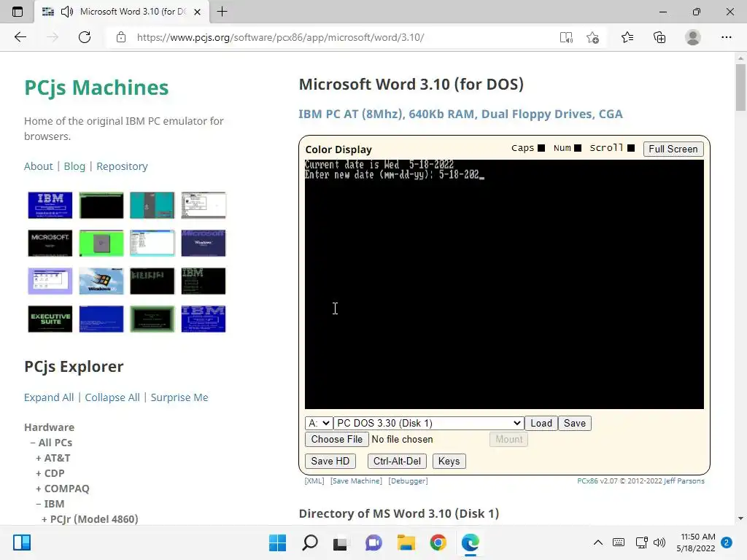Image resolution: width=747 pixels, height=560 pixels.
Task: Open a new tab with plus icon
Action: [x=222, y=12]
